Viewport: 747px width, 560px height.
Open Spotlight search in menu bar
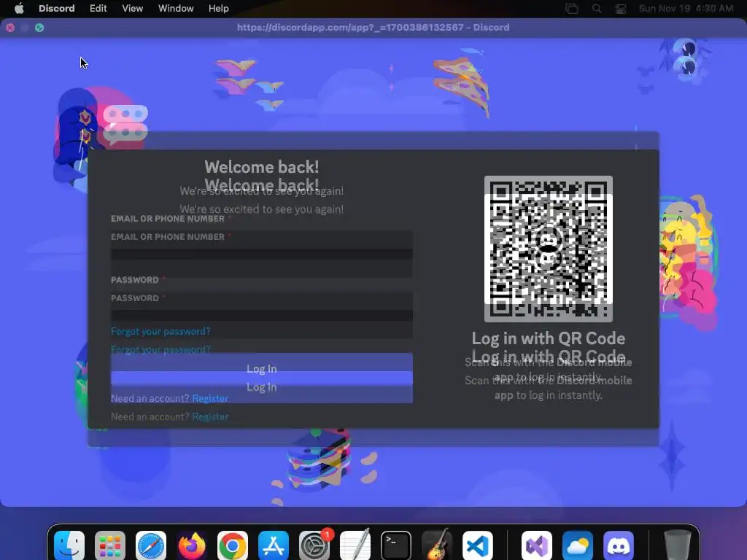tap(597, 9)
